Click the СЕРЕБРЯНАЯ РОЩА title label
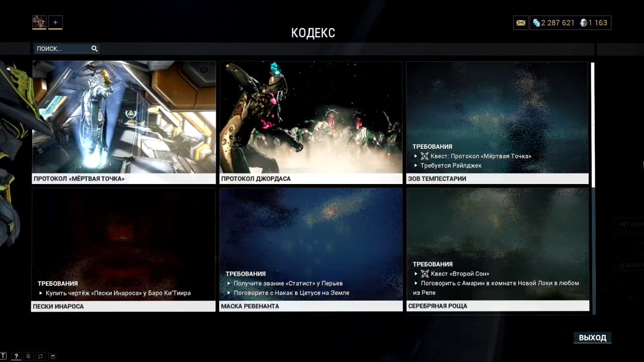The width and height of the screenshot is (644, 362). [438, 306]
